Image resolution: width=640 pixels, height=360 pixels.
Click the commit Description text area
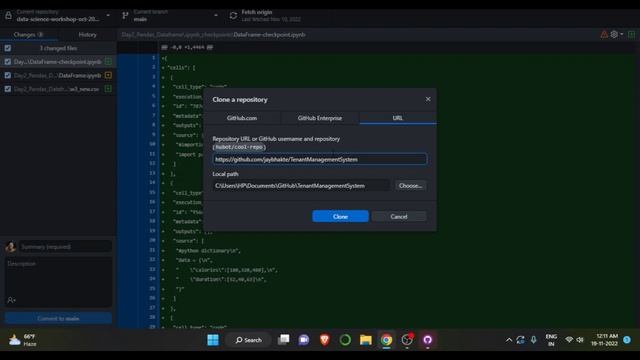pyautogui.click(x=58, y=276)
